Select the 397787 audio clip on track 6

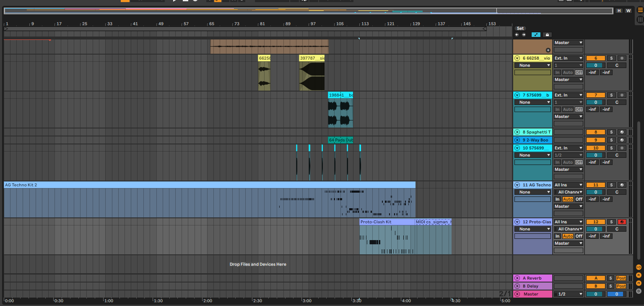coord(312,73)
